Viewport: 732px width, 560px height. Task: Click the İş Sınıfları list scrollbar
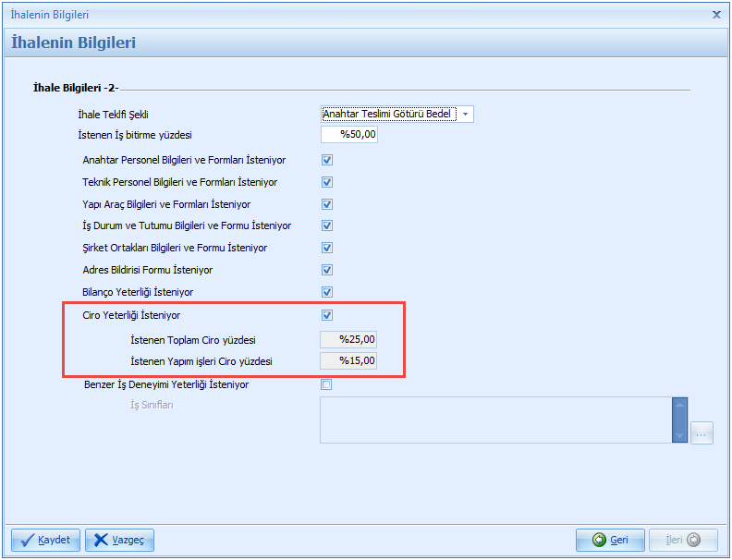click(x=680, y=420)
